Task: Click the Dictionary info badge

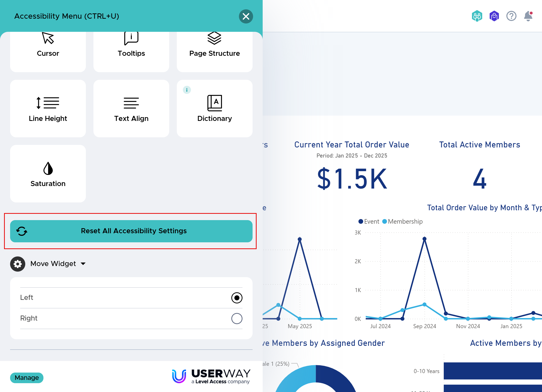Action: [x=187, y=90]
